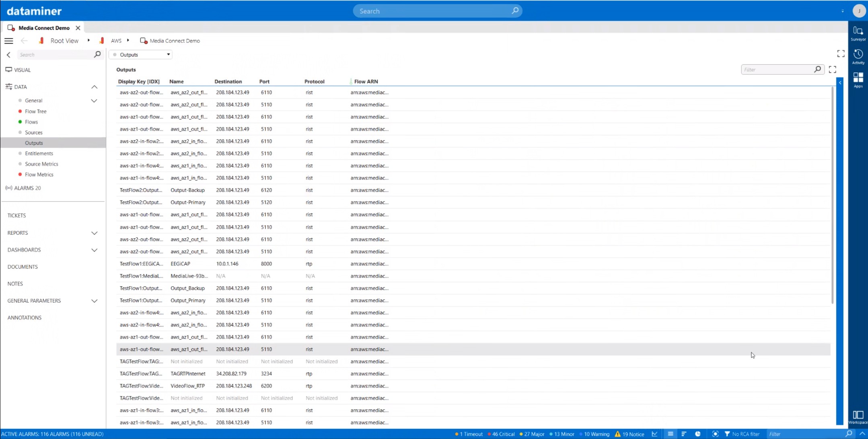
Task: Select the alarm list view icon
Action: coord(670,434)
